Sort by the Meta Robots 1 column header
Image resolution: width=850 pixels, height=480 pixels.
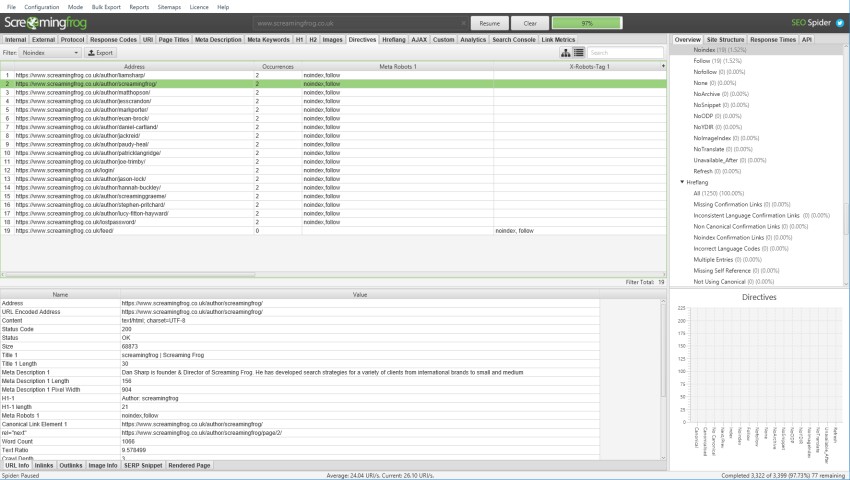pos(397,66)
